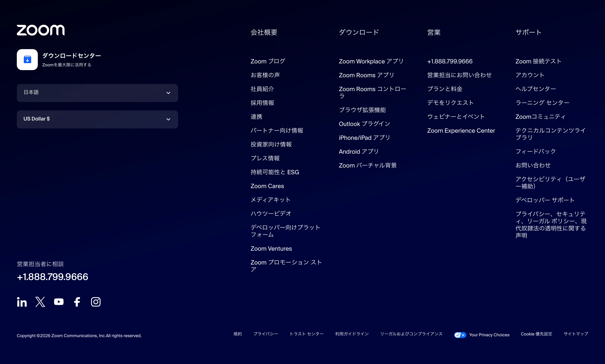Open Zoom's Instagram icon
This screenshot has width=605, height=364.
[96, 302]
